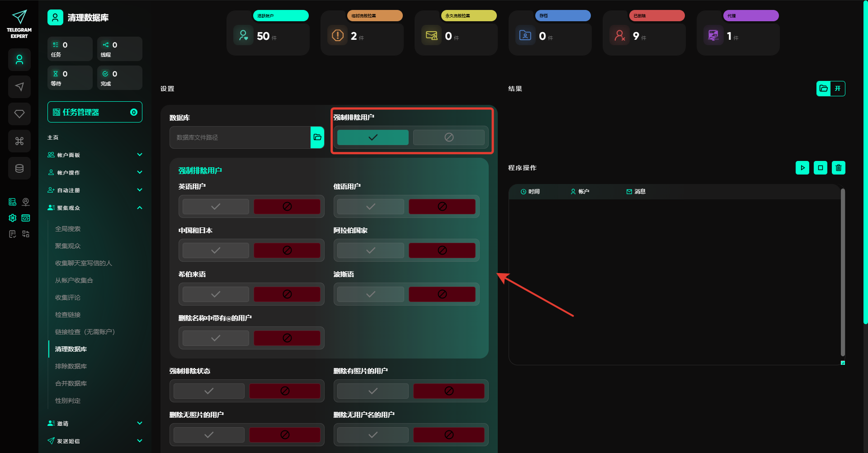Screen dimensions: 868x453
Task: Click the 开 button next to results
Action: [x=838, y=89]
